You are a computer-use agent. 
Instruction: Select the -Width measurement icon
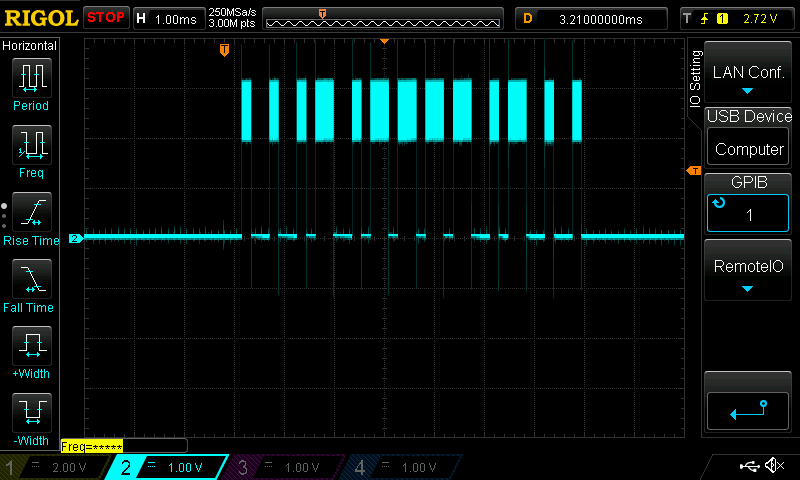coord(30,413)
